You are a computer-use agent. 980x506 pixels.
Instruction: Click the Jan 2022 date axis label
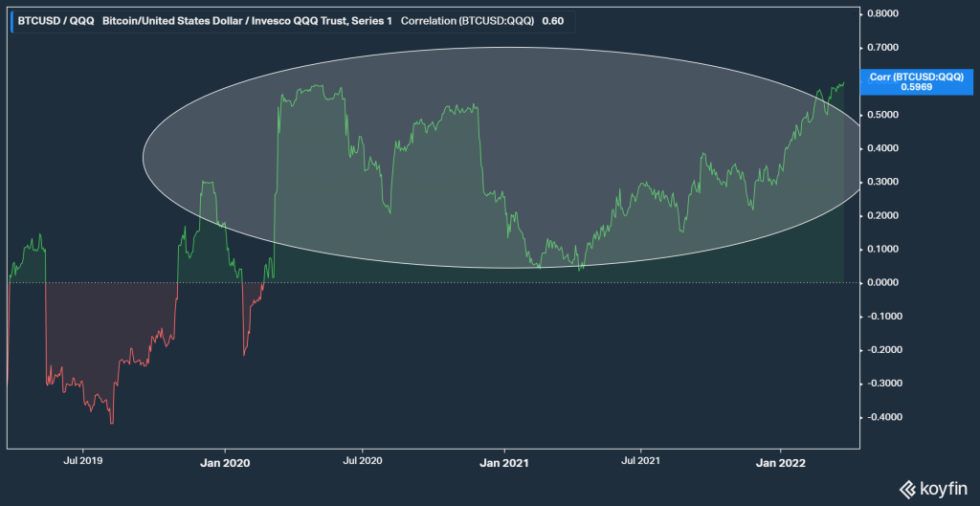pos(781,463)
